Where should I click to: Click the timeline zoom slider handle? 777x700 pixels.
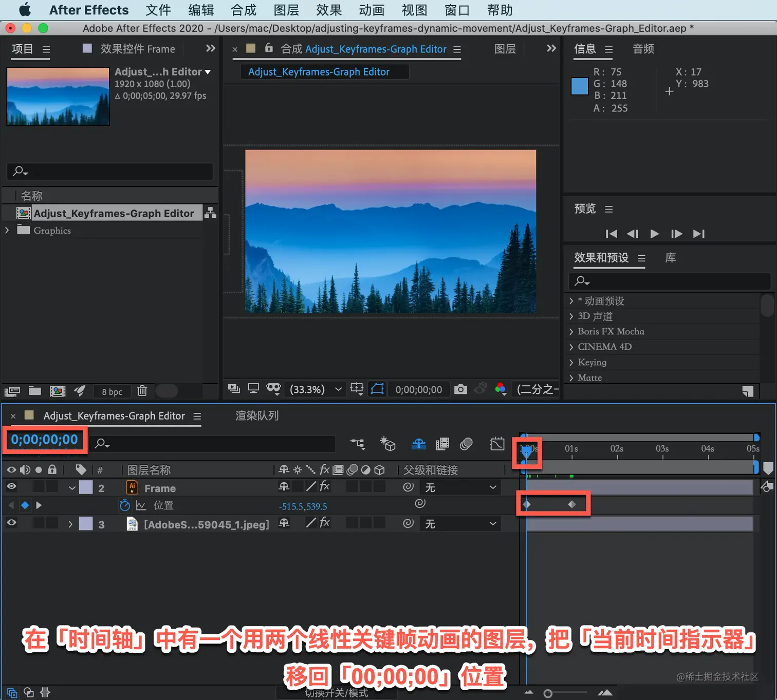tap(548, 694)
